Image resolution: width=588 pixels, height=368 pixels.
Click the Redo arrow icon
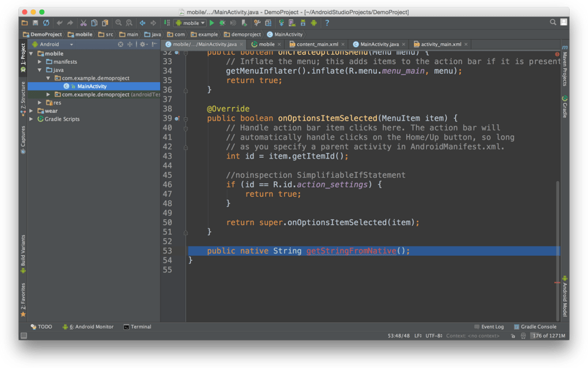tap(70, 23)
